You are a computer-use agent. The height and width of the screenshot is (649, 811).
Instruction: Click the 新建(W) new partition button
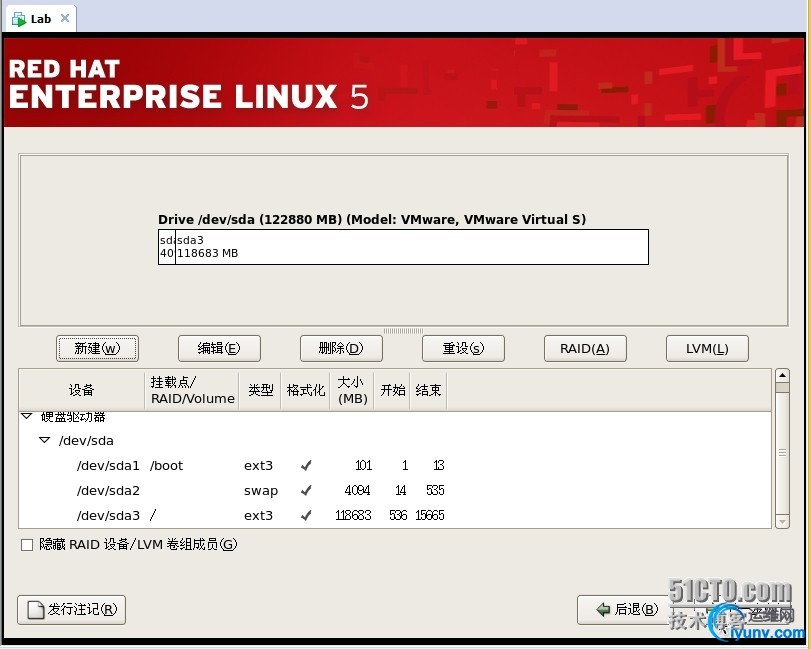97,349
